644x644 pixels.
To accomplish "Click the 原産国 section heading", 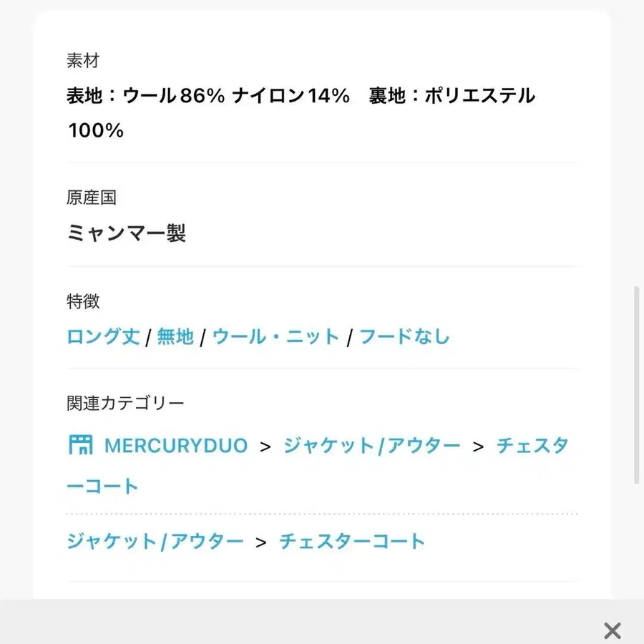I will 92,198.
